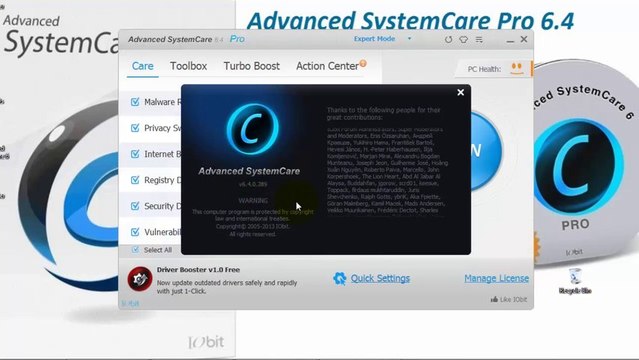Screen dimensions: 639x360
Task: Toggle the Registry Defrag checkbox
Action: pyautogui.click(x=135, y=180)
